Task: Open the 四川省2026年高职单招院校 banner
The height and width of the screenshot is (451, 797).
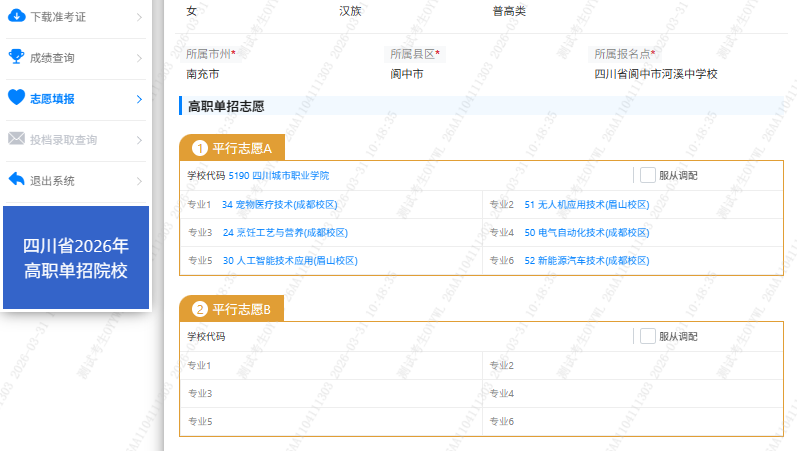Action: click(76, 257)
